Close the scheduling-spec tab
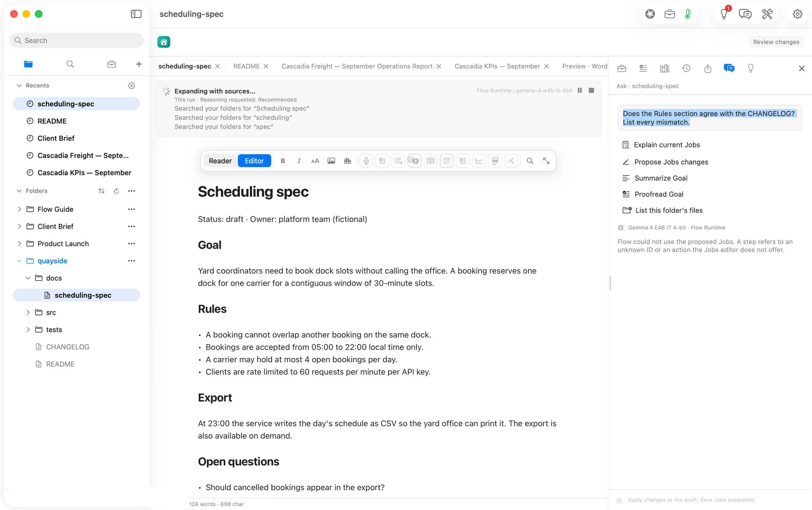The width and height of the screenshot is (812, 510). (x=218, y=66)
